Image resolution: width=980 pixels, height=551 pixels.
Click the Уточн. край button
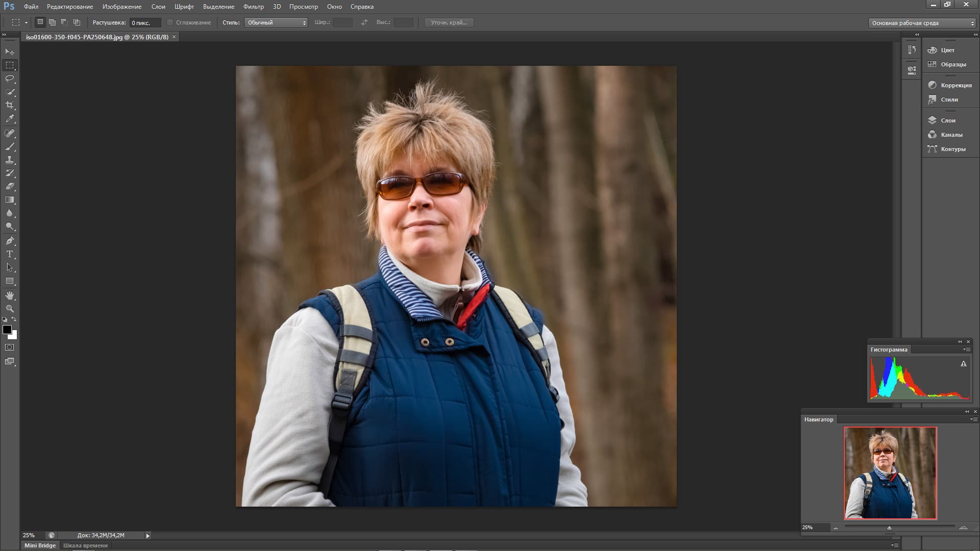tap(449, 22)
